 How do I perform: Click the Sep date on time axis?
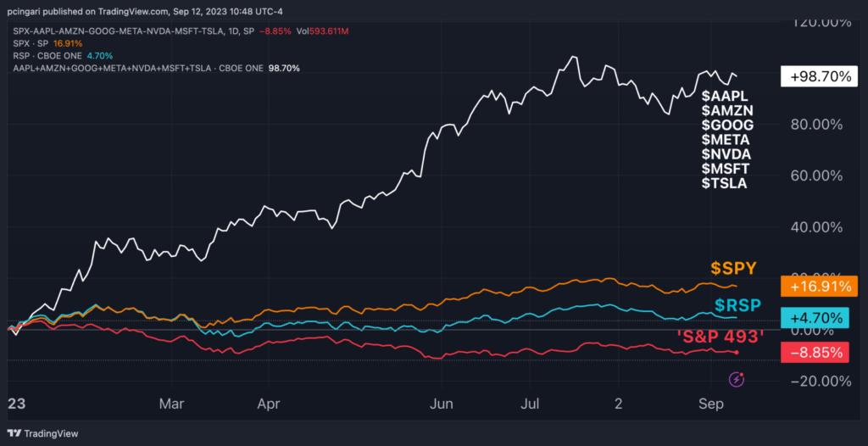711,404
